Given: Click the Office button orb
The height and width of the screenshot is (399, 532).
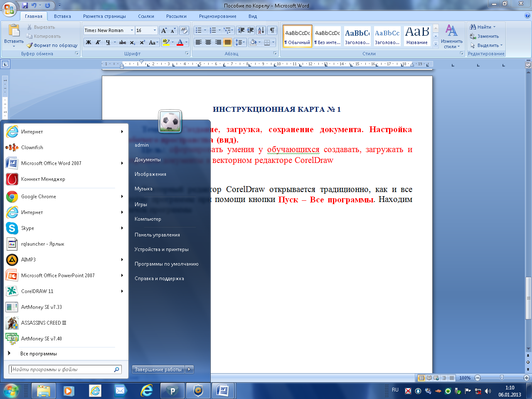Looking at the screenshot, I should 9,9.
